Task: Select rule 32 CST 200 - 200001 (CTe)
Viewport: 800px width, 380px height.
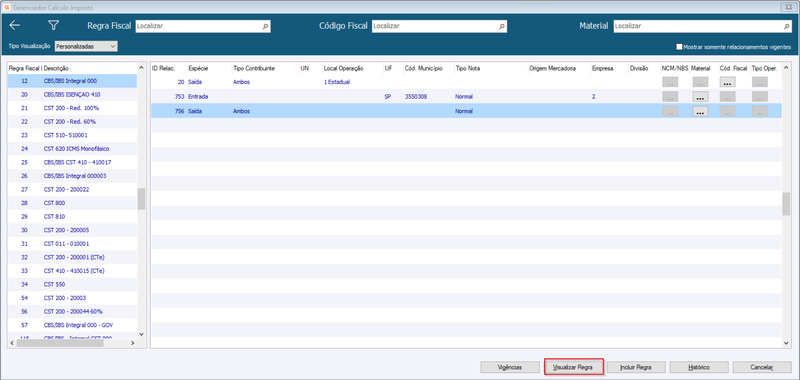Action: pos(72,257)
